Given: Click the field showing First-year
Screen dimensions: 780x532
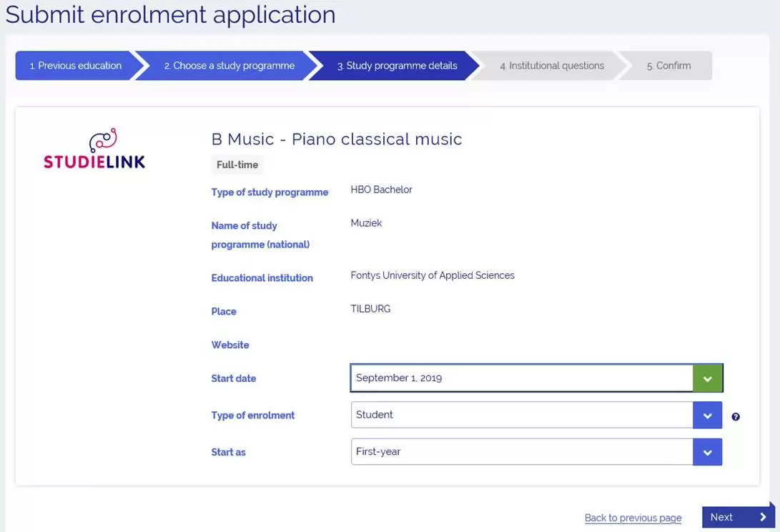Looking at the screenshot, I should (521, 452).
